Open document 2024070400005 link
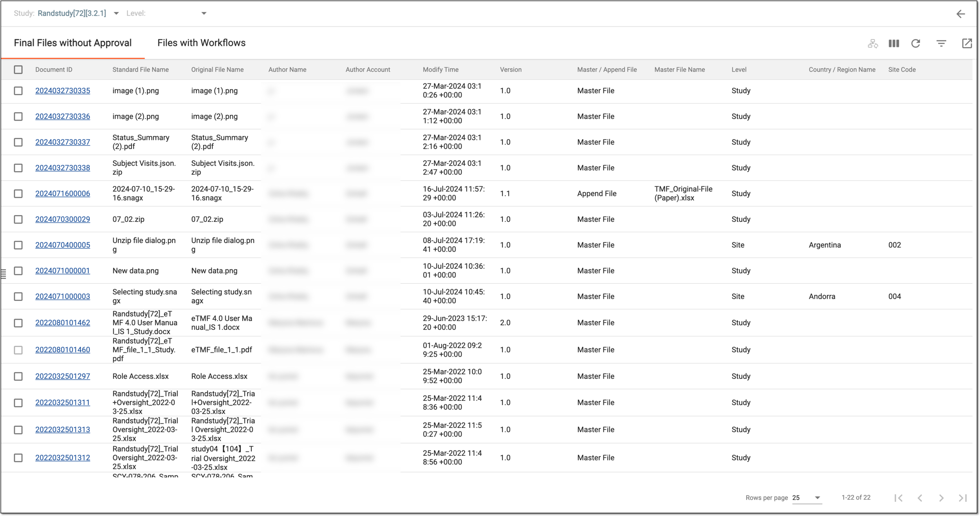Viewport: 980px width, 516px height. 63,245
